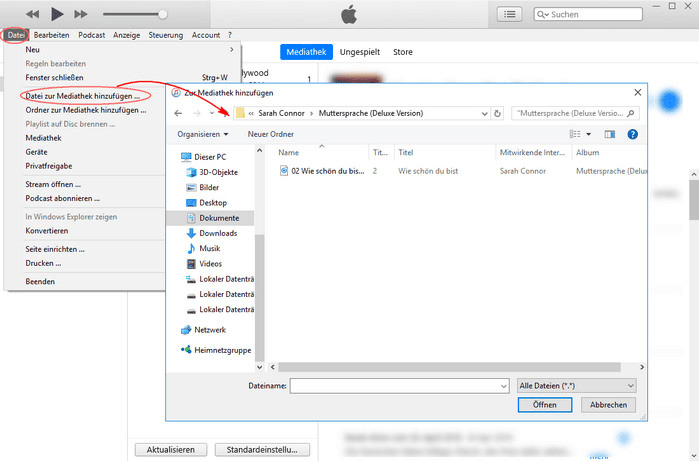Open the blue help icon
The width and height of the screenshot is (699, 461).
coord(632,134)
